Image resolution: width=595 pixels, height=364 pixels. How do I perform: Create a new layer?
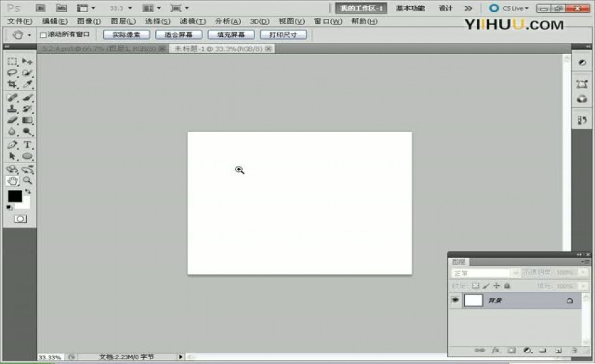point(558,351)
